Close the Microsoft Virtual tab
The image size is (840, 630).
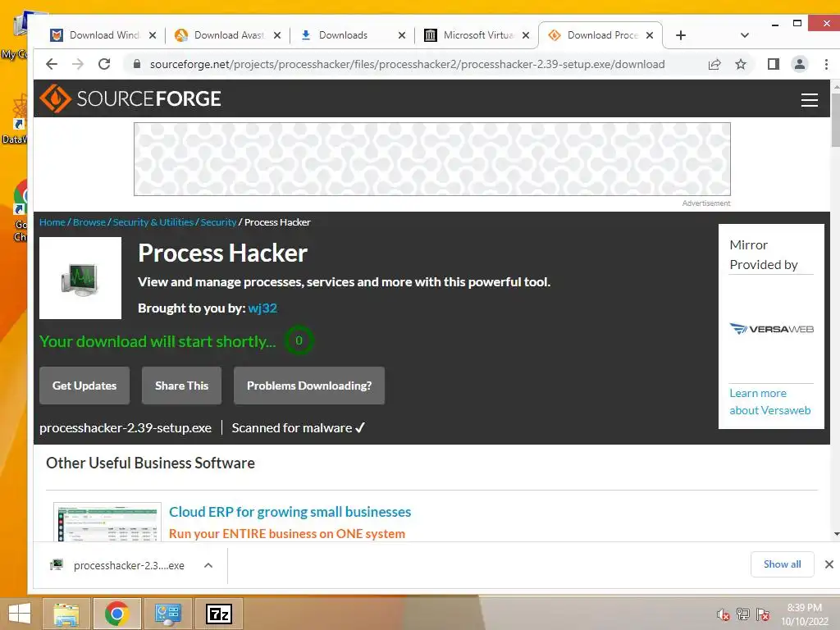pyautogui.click(x=526, y=35)
